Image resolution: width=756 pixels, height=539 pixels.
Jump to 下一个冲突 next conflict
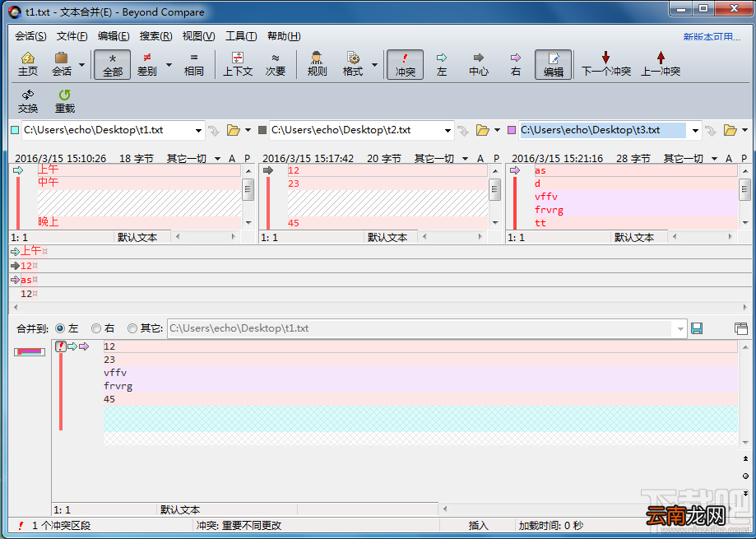coord(606,64)
